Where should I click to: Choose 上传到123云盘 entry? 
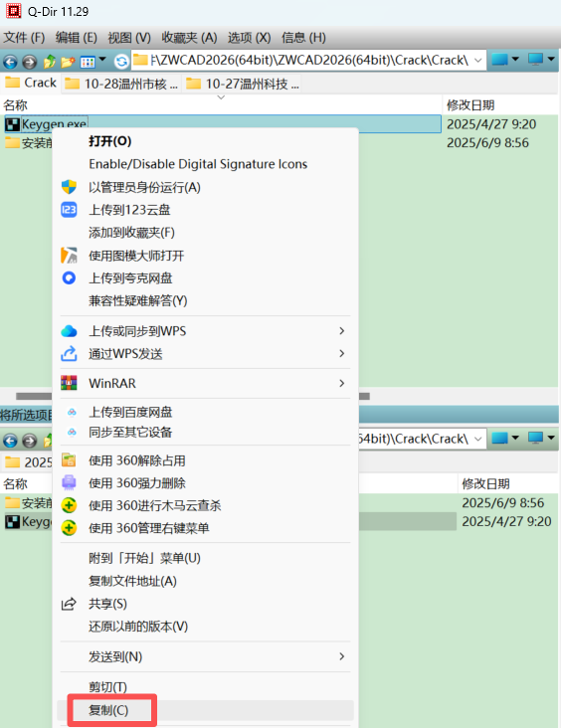click(x=205, y=210)
